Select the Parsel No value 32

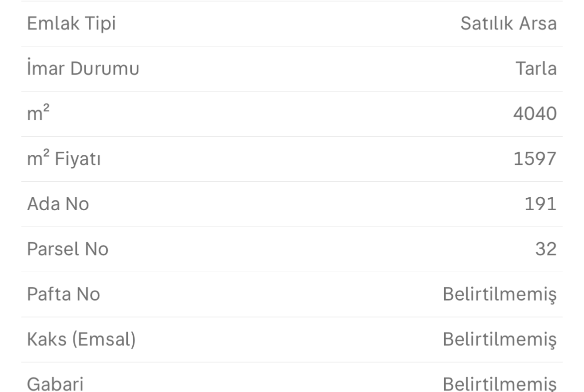coord(545,249)
